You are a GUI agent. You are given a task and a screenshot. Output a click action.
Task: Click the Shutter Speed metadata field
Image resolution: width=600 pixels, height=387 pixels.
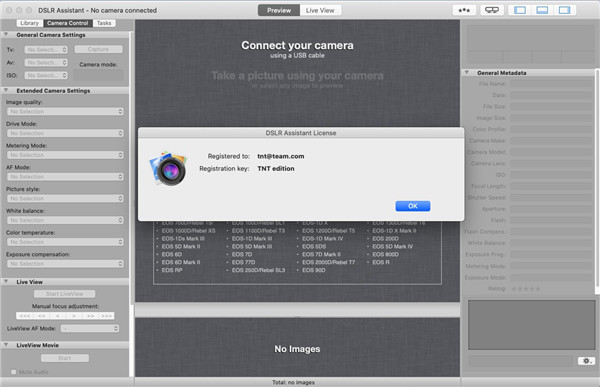(x=551, y=198)
